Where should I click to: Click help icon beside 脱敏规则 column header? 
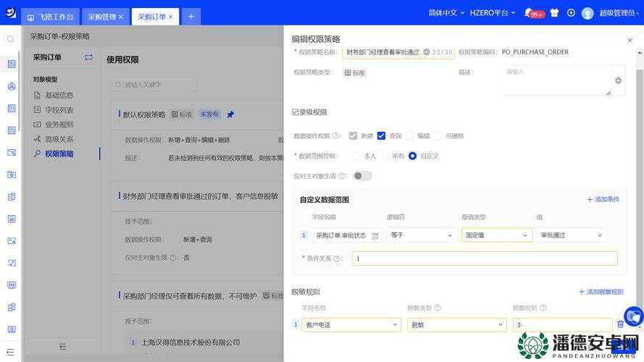(543, 308)
